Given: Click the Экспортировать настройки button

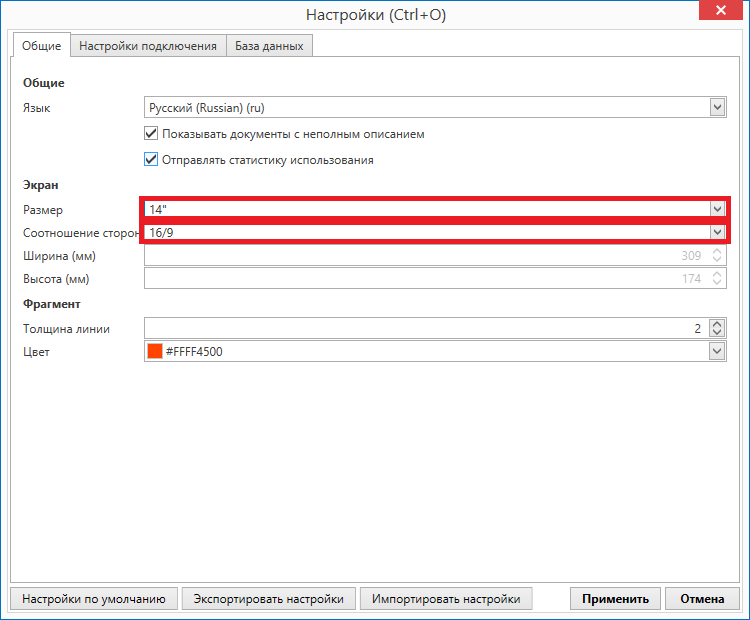Looking at the screenshot, I should (269, 598).
